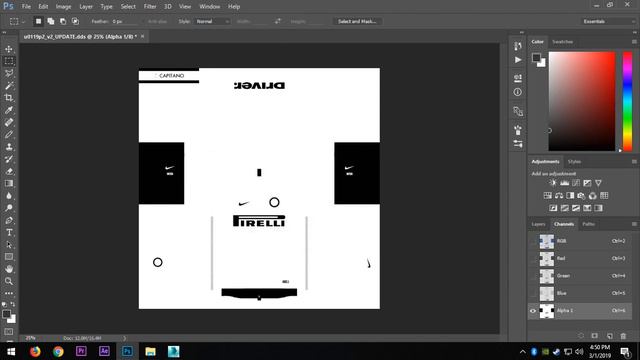Save selection as channel icon

595,336
